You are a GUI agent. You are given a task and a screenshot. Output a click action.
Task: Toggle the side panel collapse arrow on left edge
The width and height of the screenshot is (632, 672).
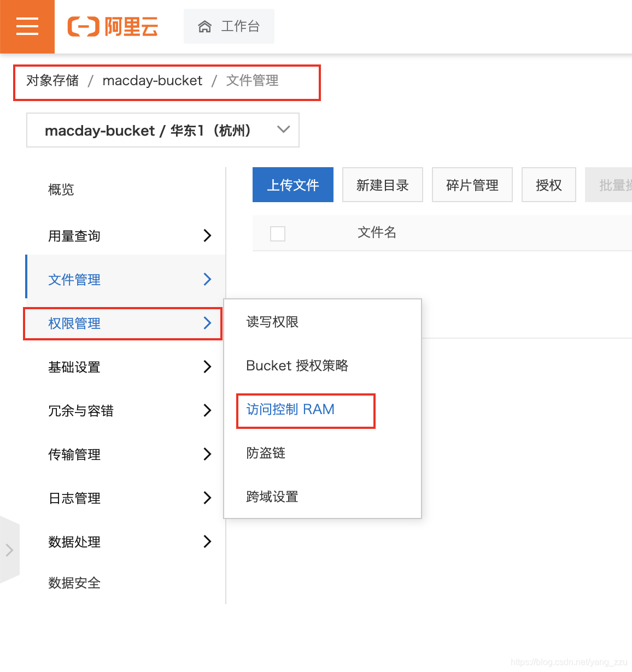tap(10, 550)
